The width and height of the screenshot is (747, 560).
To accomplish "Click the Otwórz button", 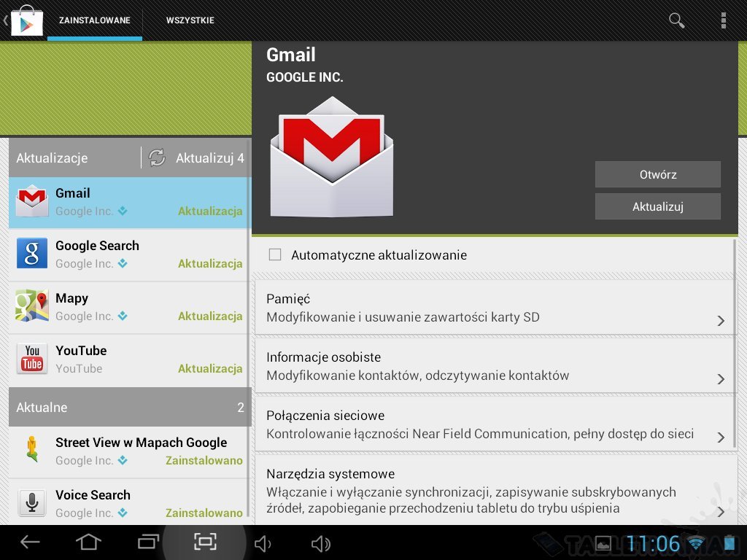I will tap(657, 175).
